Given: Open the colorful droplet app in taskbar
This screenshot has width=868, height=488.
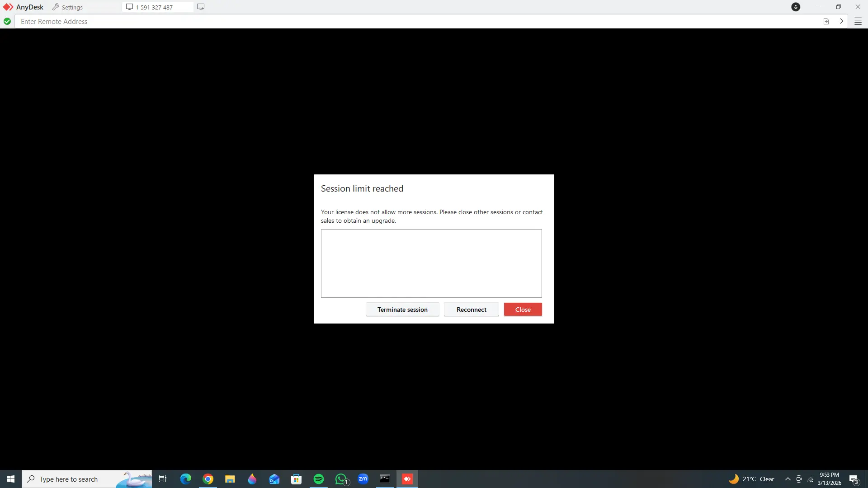Looking at the screenshot, I should click(x=252, y=479).
